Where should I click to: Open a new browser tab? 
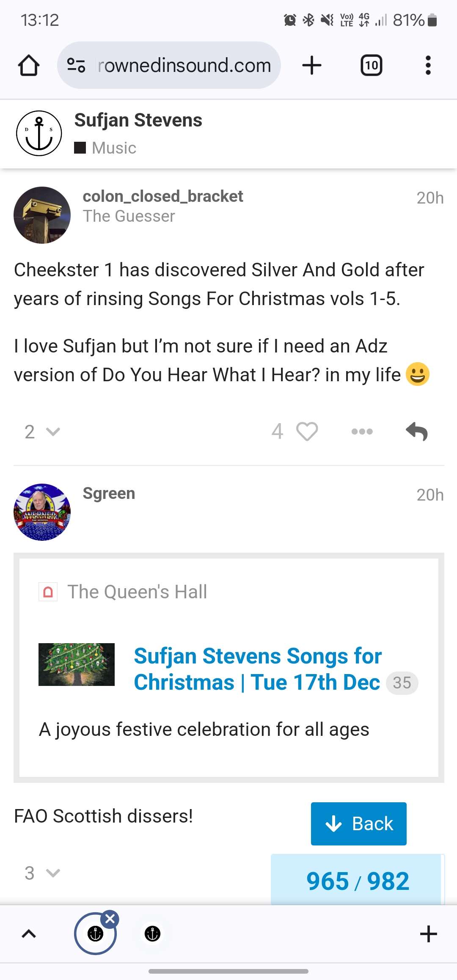(312, 65)
